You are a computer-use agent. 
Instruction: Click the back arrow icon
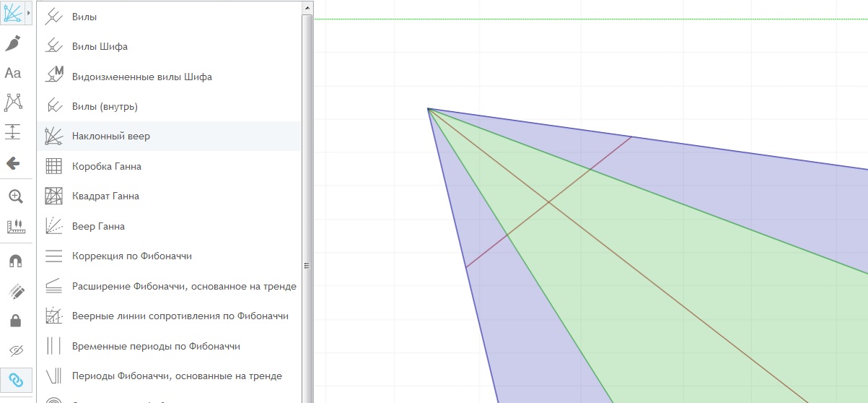(13, 163)
